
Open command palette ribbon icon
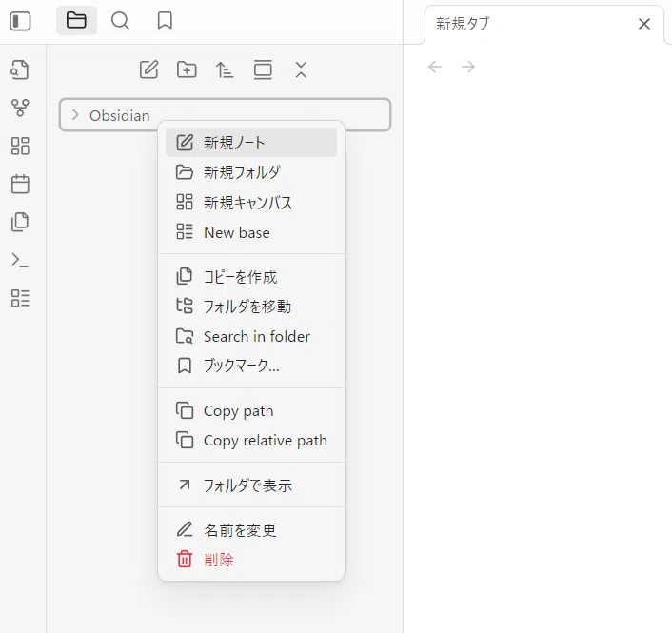[20, 260]
